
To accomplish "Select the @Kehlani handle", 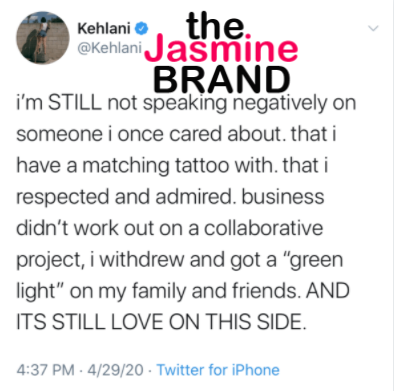I will tap(110, 48).
